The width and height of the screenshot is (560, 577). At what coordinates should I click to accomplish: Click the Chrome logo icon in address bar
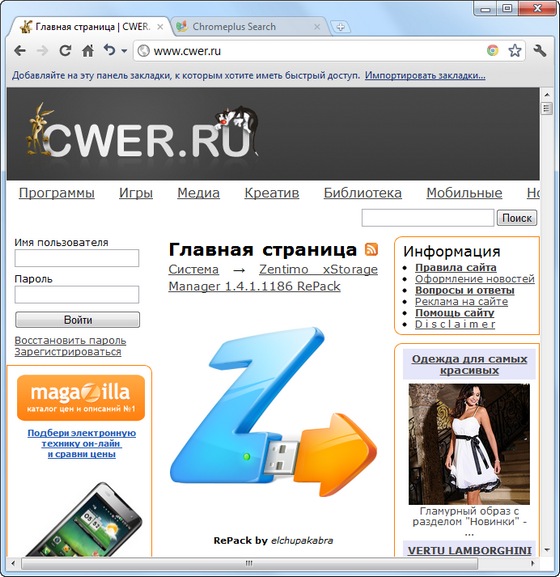point(492,50)
